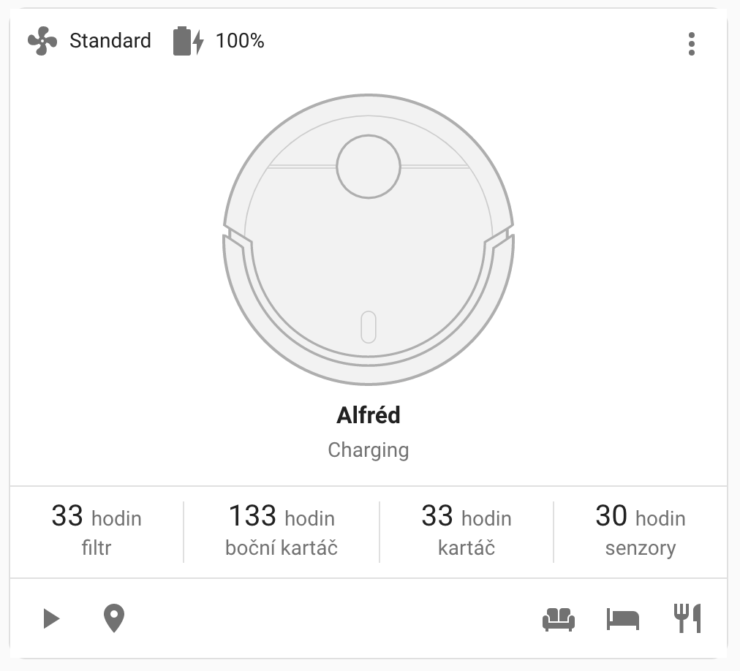Select the 100% battery level text
740x671 pixels.
click(240, 41)
